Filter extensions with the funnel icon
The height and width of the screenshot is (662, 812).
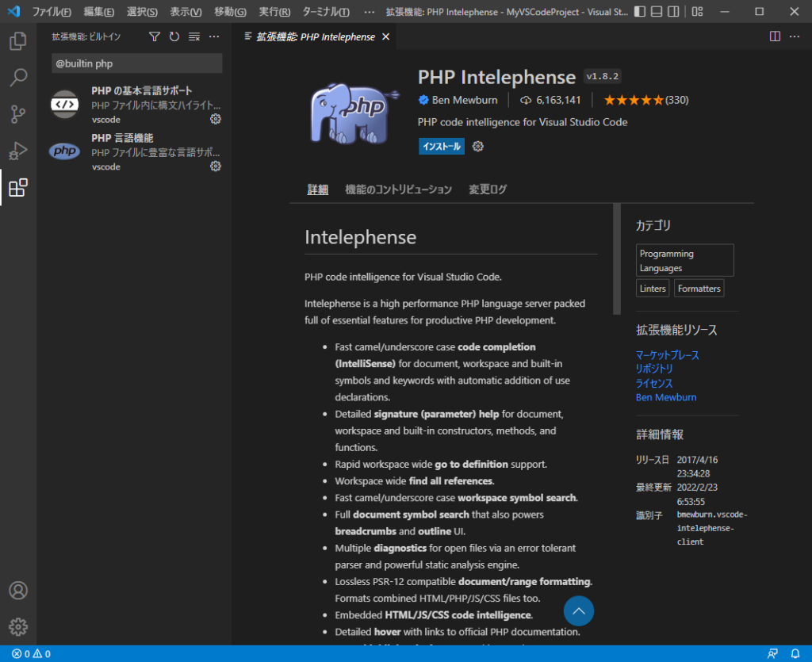[155, 37]
